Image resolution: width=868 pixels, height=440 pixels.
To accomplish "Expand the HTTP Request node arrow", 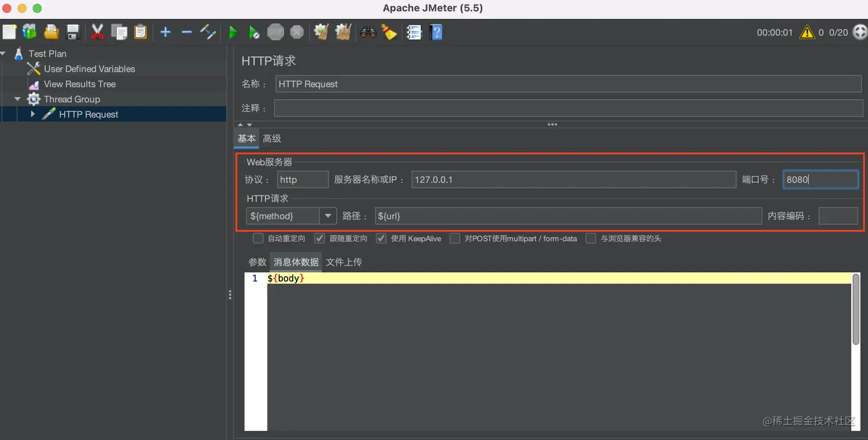I will click(33, 114).
